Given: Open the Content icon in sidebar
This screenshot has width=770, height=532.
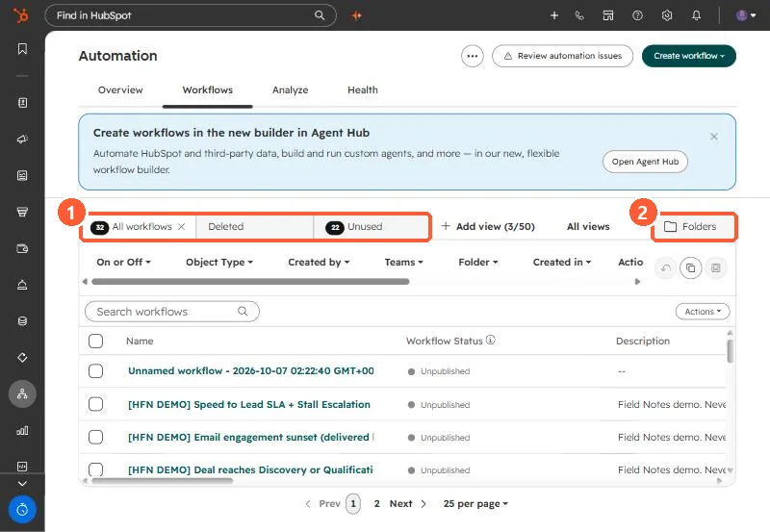Looking at the screenshot, I should 22,176.
